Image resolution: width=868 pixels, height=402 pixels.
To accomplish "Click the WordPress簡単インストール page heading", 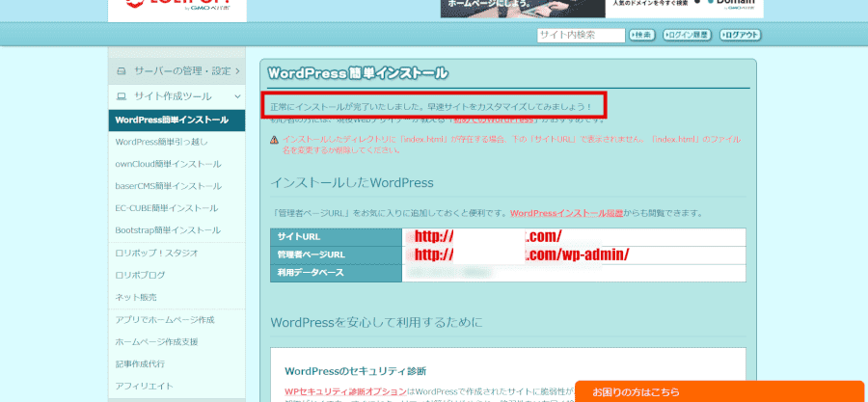I will click(358, 73).
